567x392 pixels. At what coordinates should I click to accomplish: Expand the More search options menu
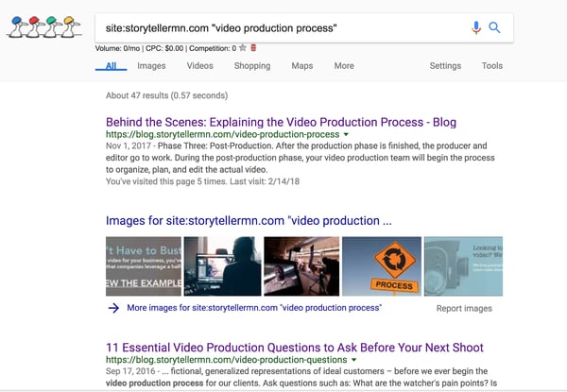(344, 66)
